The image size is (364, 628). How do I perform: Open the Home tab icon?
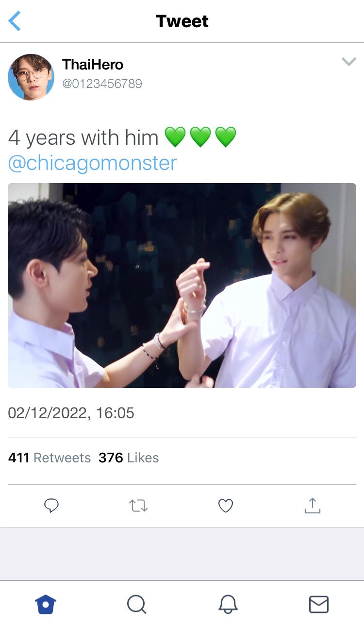pyautogui.click(x=46, y=605)
